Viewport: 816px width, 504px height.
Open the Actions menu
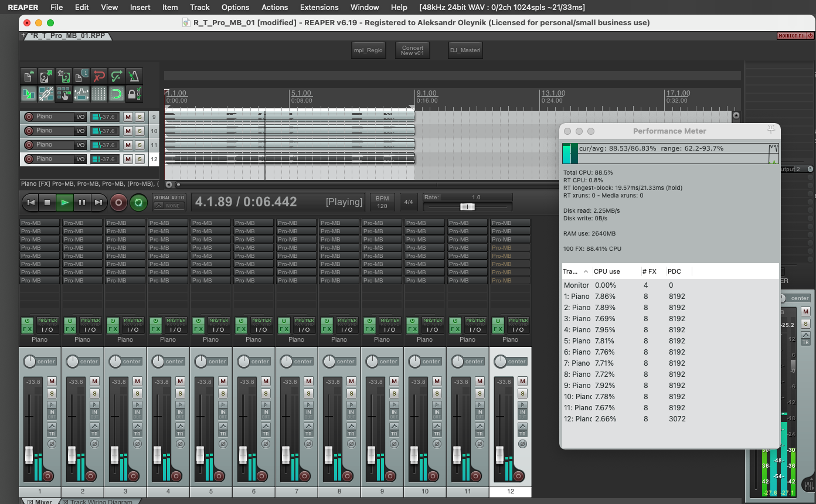pyautogui.click(x=275, y=7)
